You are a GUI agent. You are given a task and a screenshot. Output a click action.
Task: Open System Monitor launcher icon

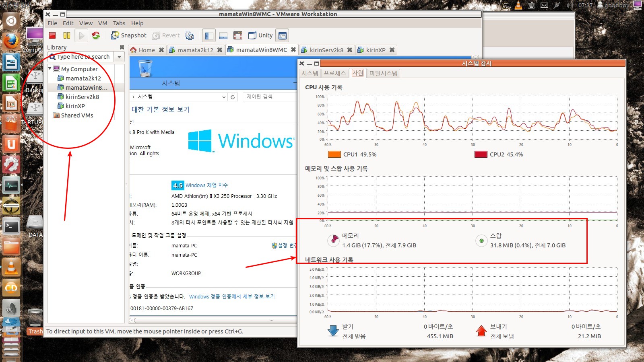[x=11, y=185]
